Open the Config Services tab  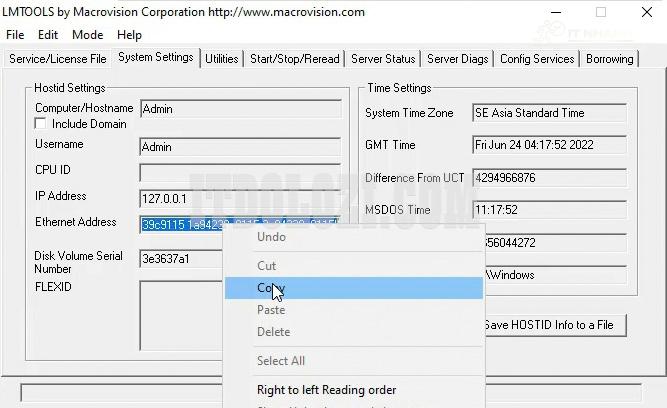(x=537, y=59)
